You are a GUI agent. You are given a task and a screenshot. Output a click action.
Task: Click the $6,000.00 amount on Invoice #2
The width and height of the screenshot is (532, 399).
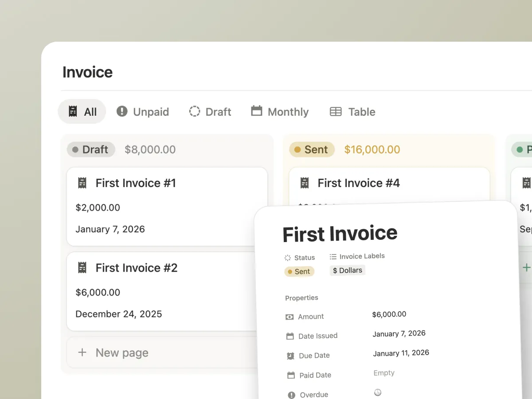(x=98, y=293)
